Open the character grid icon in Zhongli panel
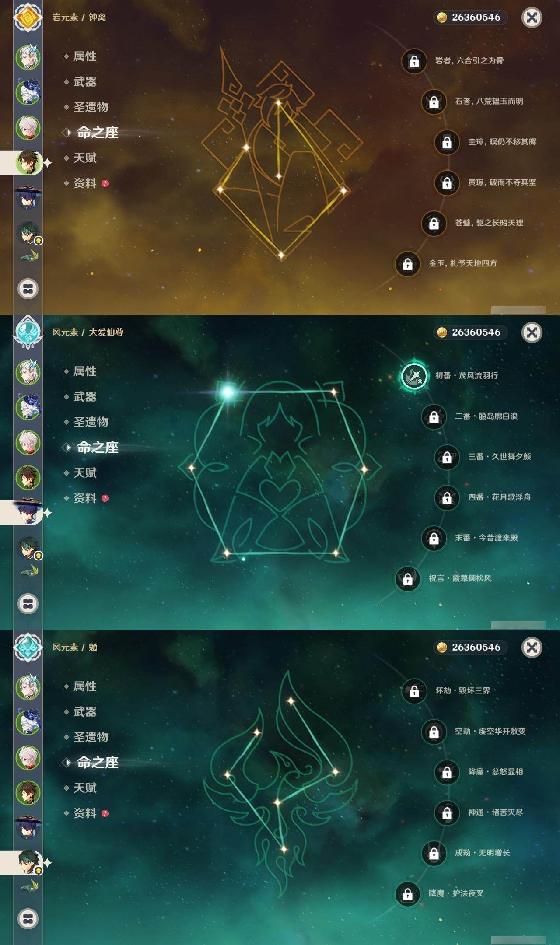This screenshot has height=945, width=560. pyautogui.click(x=28, y=289)
